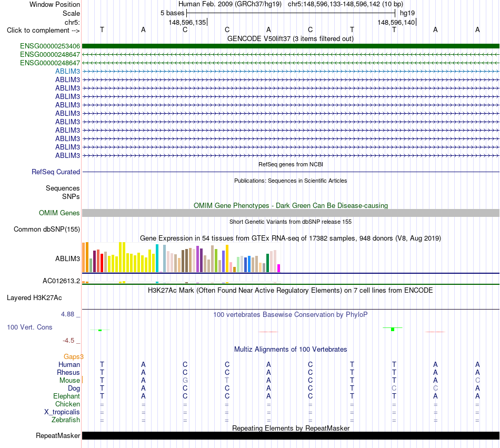
Task: Open the Common dbSNP(155) track label
Action: (x=47, y=229)
